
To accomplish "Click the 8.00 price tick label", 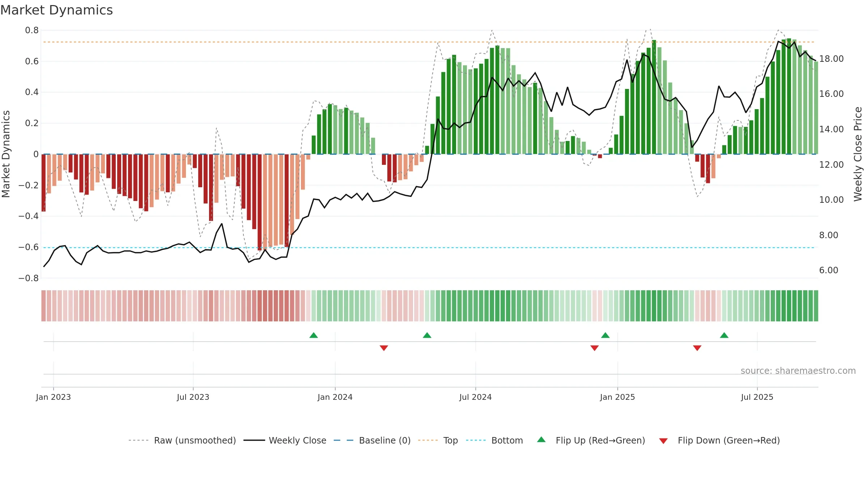I will point(829,235).
